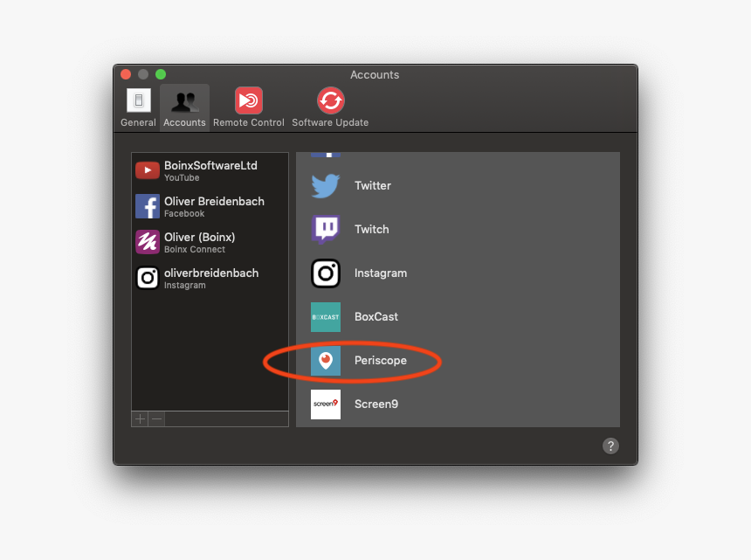Remove selected account with minus button

[x=156, y=419]
